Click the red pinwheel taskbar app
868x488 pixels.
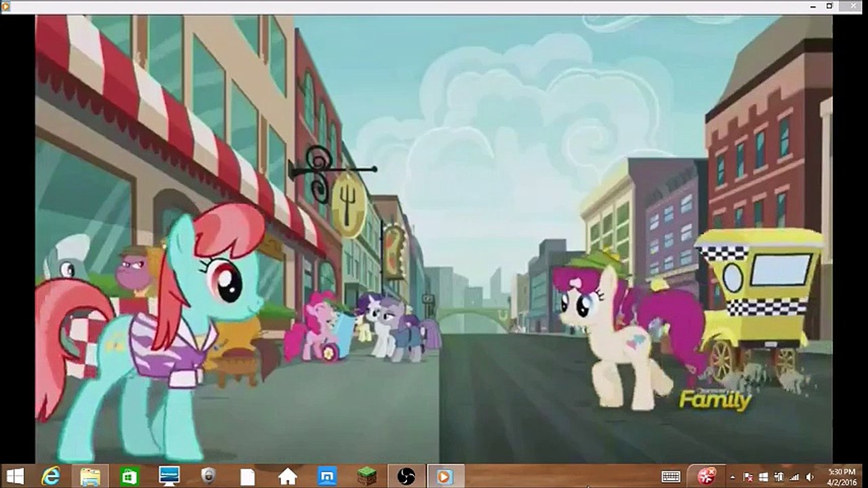point(705,476)
